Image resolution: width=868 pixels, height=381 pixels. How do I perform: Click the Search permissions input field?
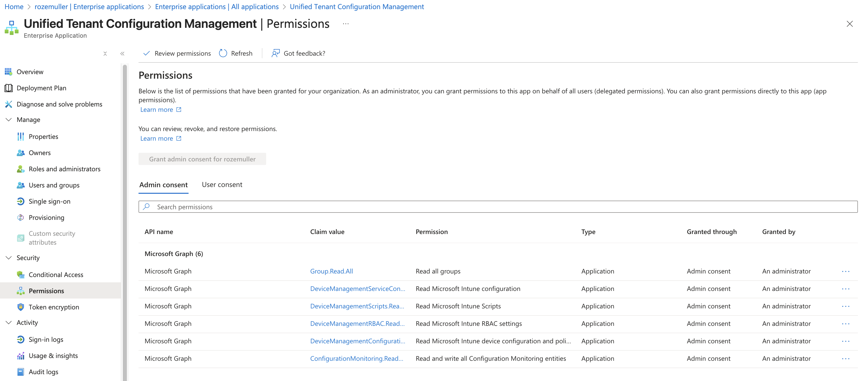tap(498, 207)
